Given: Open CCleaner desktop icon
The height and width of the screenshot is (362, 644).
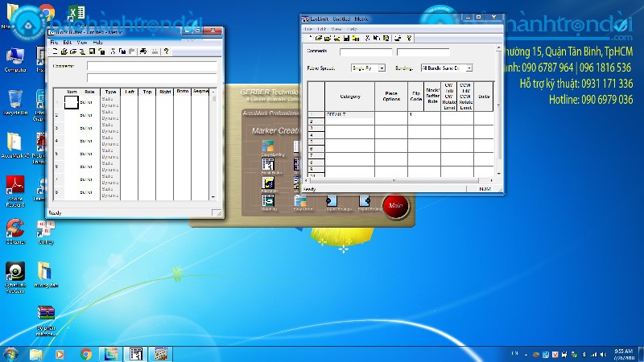Looking at the screenshot, I should 15,231.
